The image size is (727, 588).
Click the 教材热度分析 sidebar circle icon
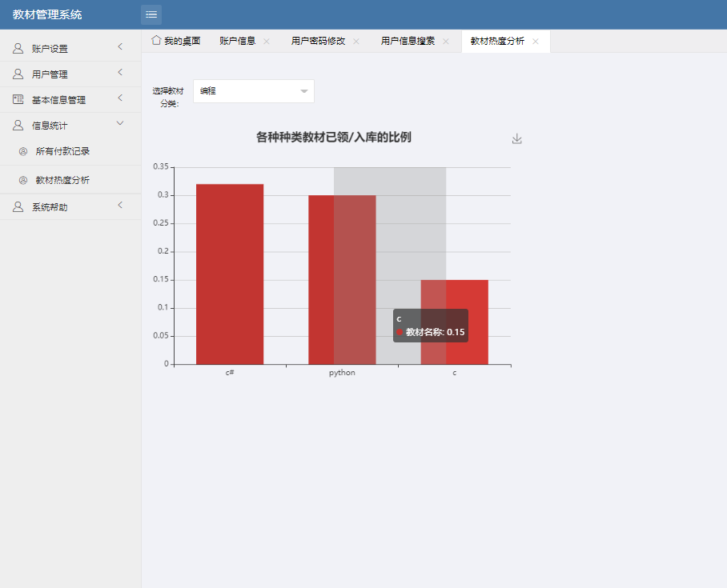tap(22, 180)
